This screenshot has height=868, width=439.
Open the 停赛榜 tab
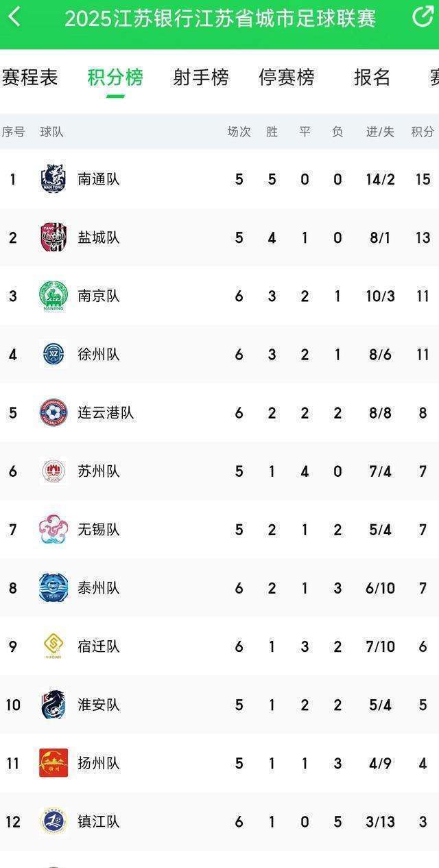(286, 78)
